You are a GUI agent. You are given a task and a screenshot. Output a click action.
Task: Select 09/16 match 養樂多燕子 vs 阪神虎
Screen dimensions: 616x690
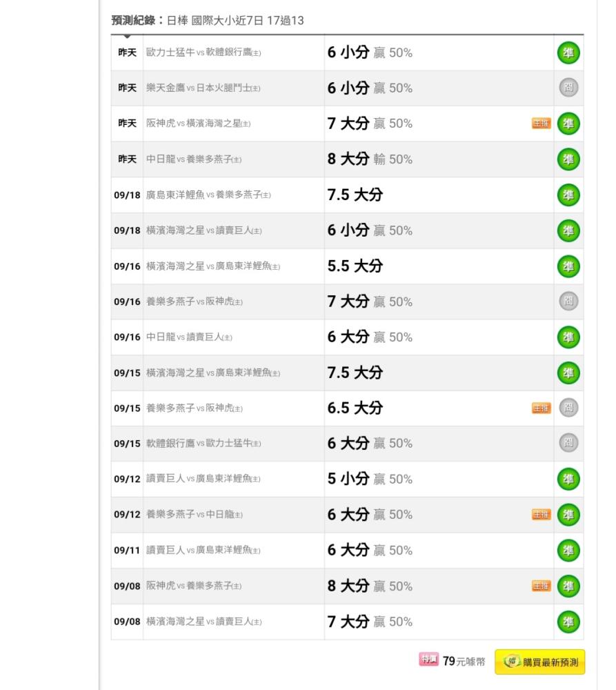coord(195,302)
